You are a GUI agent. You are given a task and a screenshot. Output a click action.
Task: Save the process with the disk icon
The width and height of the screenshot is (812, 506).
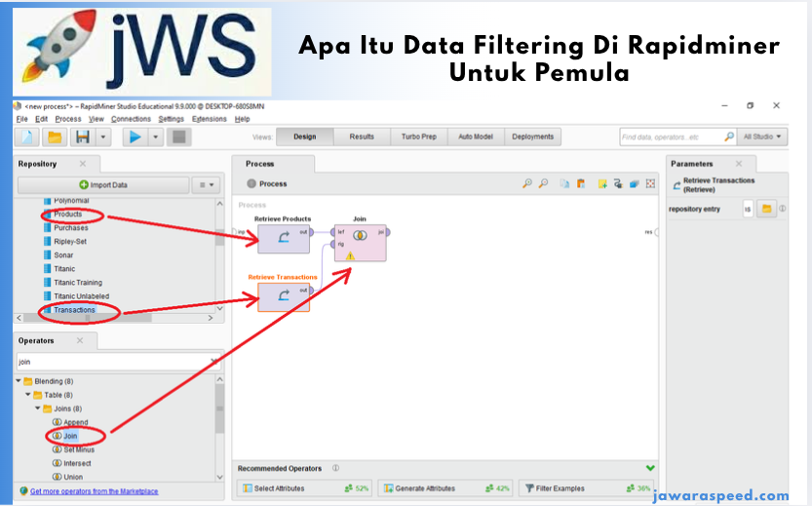(x=83, y=137)
